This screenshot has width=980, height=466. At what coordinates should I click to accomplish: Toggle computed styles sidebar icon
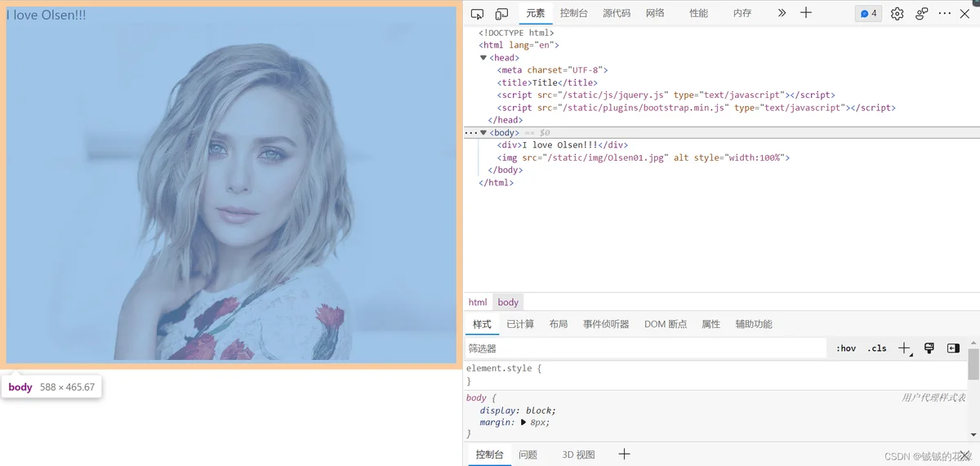[953, 348]
